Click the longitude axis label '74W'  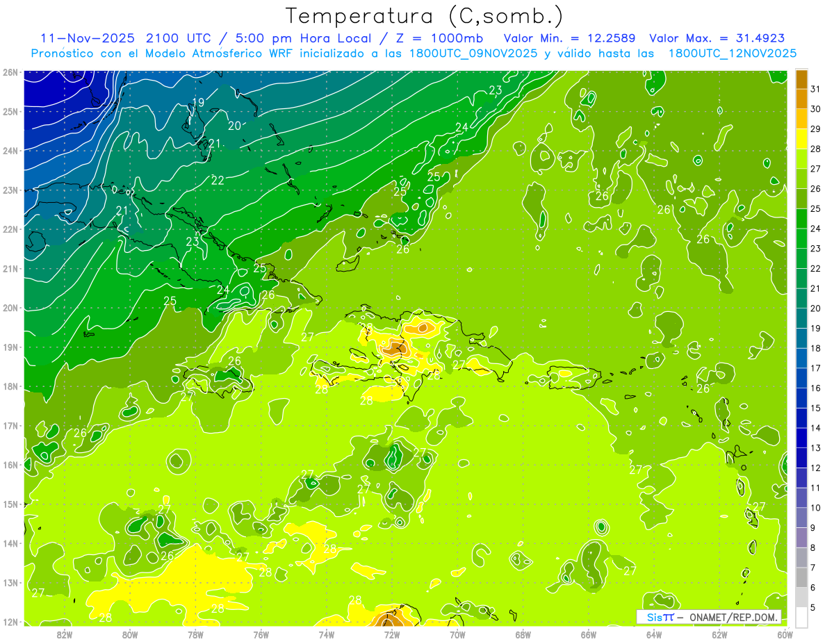[327, 634]
